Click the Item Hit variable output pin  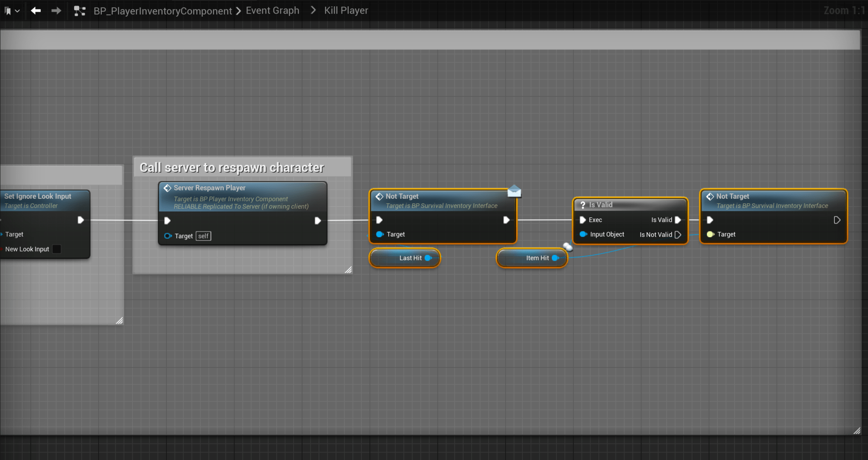tap(555, 258)
